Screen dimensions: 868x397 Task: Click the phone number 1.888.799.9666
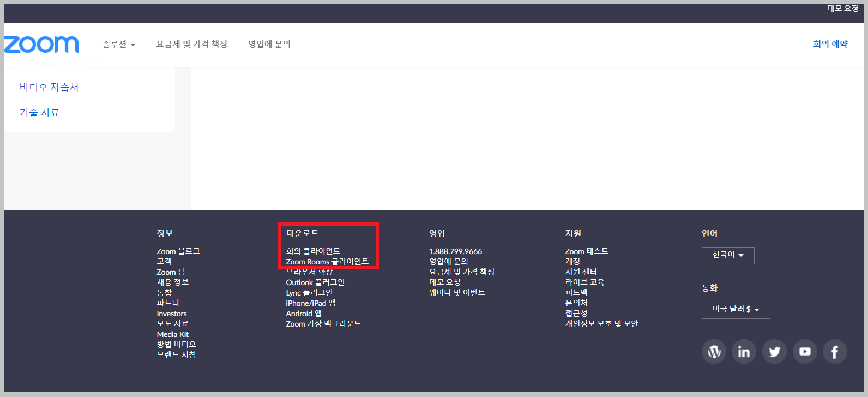click(455, 251)
